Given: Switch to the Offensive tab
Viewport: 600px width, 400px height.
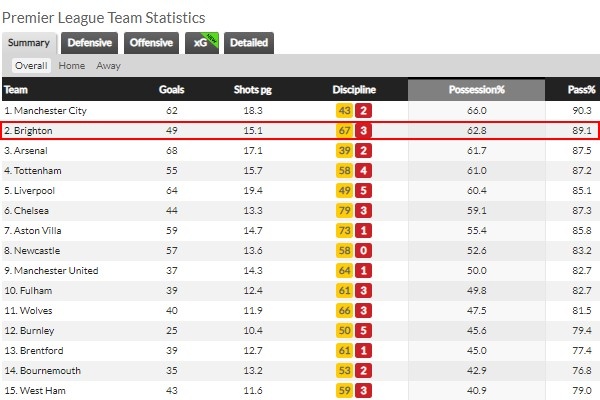Looking at the screenshot, I should [x=151, y=43].
